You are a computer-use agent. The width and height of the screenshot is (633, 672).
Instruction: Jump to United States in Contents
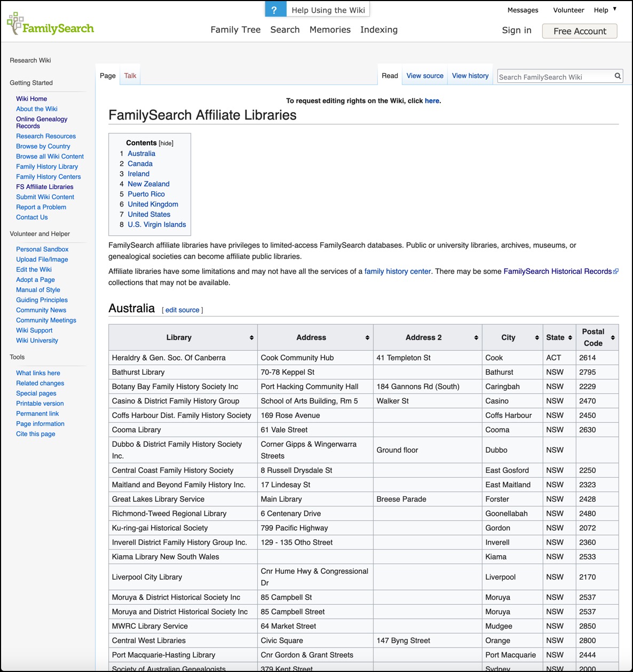[x=149, y=215]
